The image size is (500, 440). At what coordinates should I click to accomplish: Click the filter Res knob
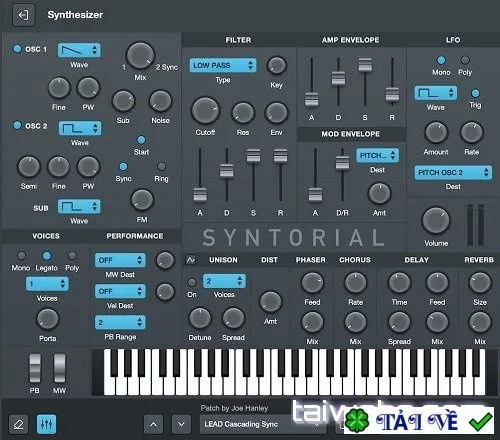click(x=243, y=113)
